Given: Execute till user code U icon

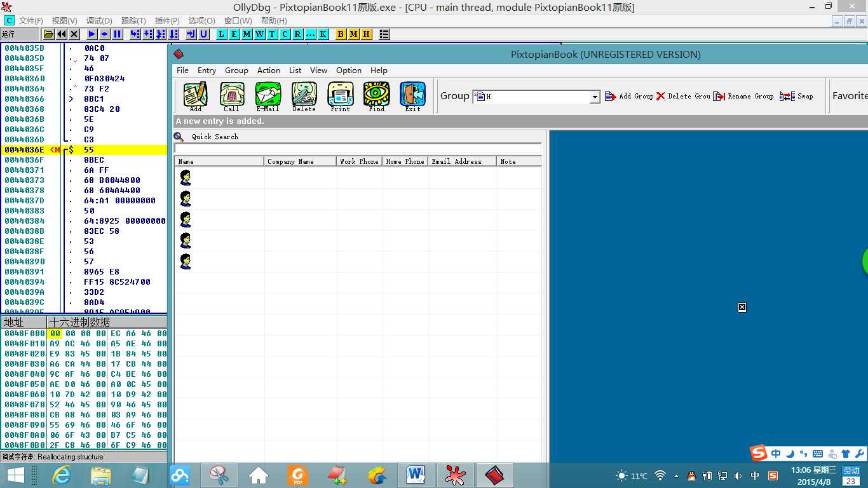Looking at the screenshot, I should pos(204,34).
